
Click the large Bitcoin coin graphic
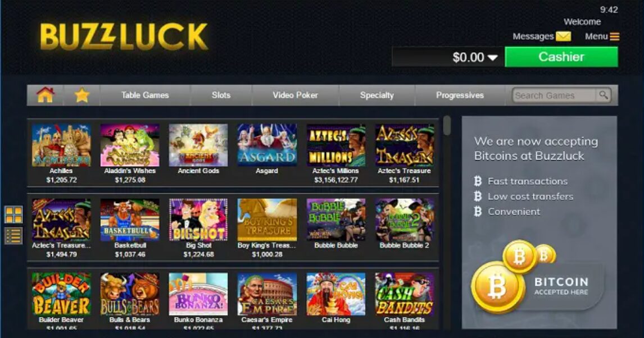pos(498,286)
